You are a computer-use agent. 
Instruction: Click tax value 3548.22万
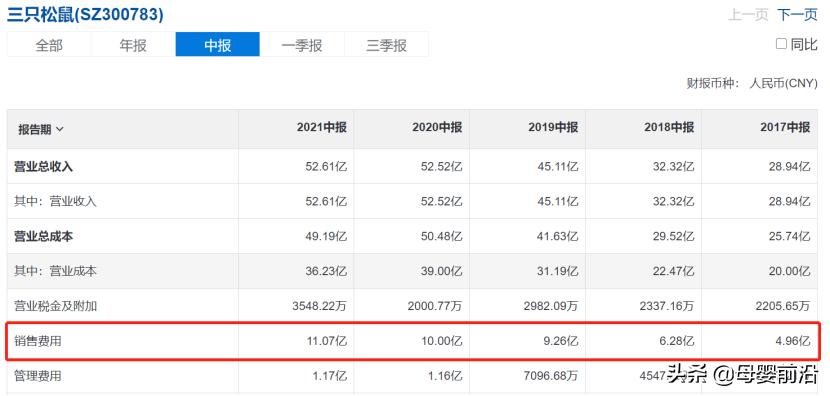point(320,306)
